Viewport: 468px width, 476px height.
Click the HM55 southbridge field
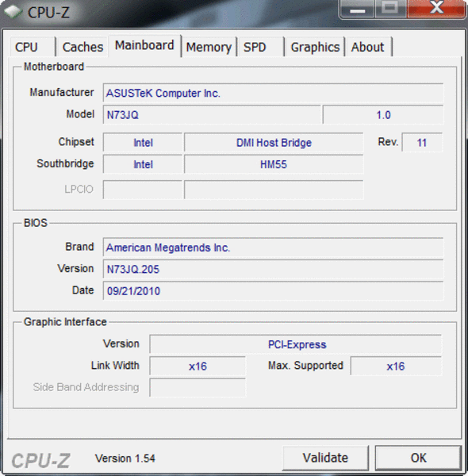pyautogui.click(x=274, y=164)
